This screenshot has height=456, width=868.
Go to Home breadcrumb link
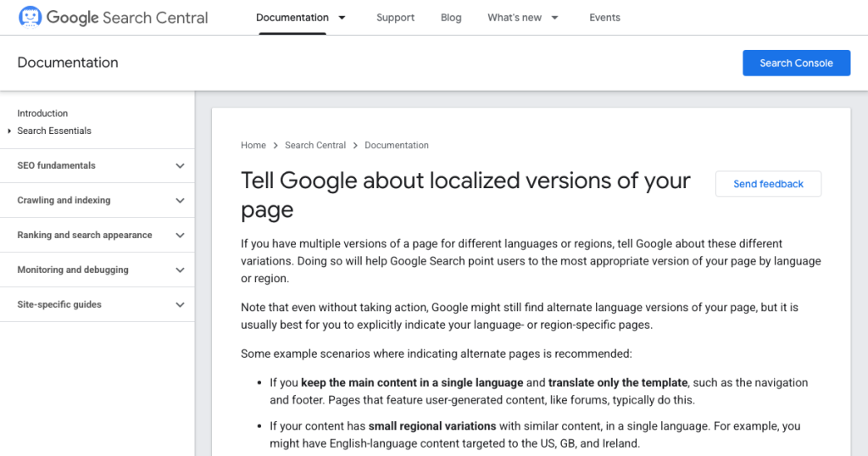pyautogui.click(x=253, y=145)
